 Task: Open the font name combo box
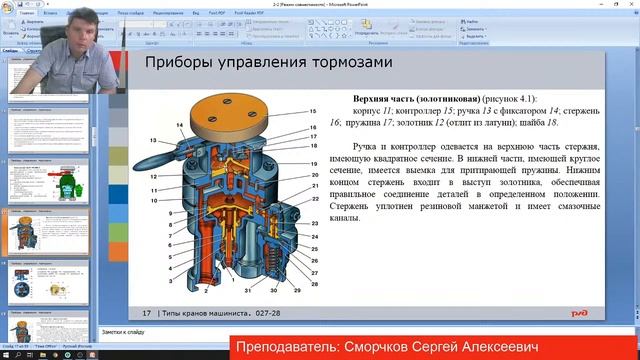pyautogui.click(x=136, y=24)
